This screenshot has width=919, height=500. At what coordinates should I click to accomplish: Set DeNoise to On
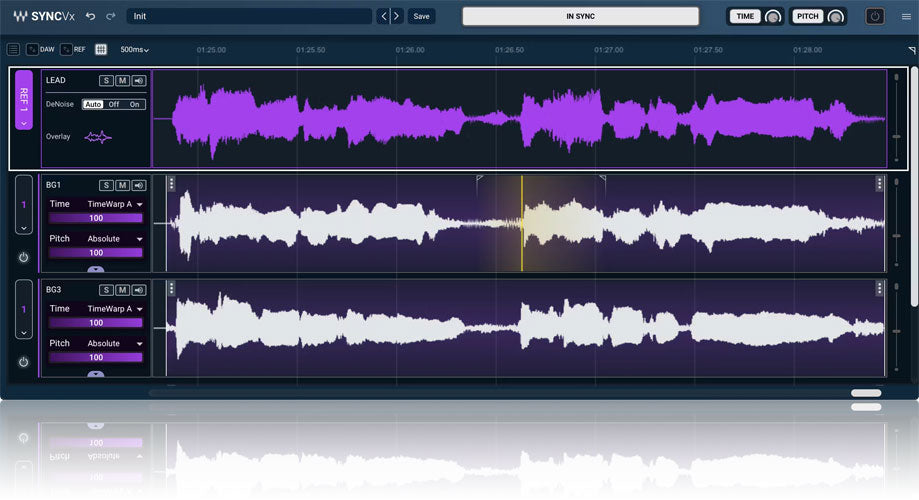[135, 104]
